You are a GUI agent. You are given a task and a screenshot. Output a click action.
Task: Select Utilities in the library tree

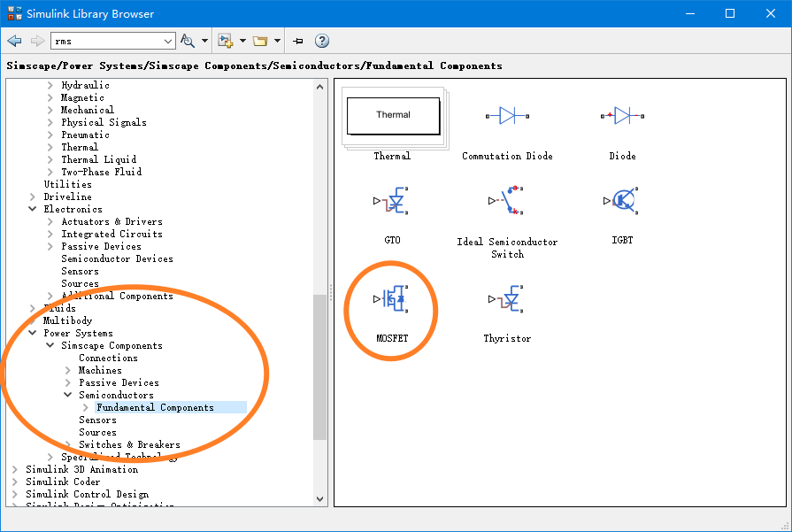coord(67,184)
